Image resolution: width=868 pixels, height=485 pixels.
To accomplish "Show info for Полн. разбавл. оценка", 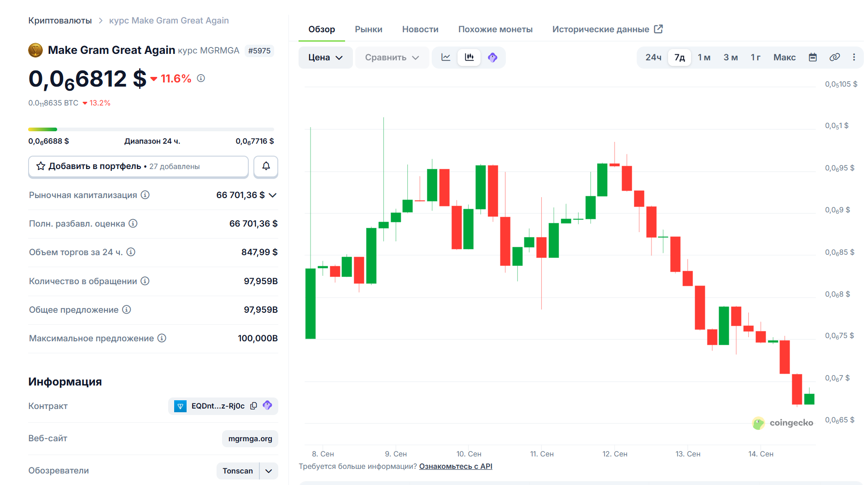I will pos(133,223).
